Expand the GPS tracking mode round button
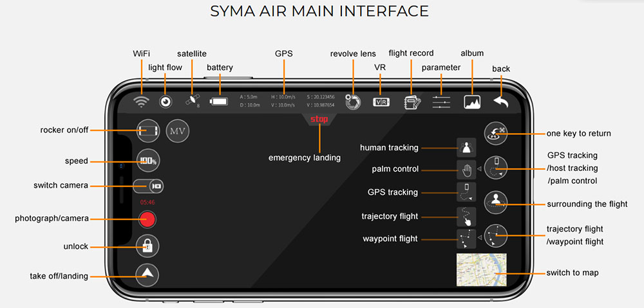This screenshot has height=308, width=644. (x=496, y=168)
